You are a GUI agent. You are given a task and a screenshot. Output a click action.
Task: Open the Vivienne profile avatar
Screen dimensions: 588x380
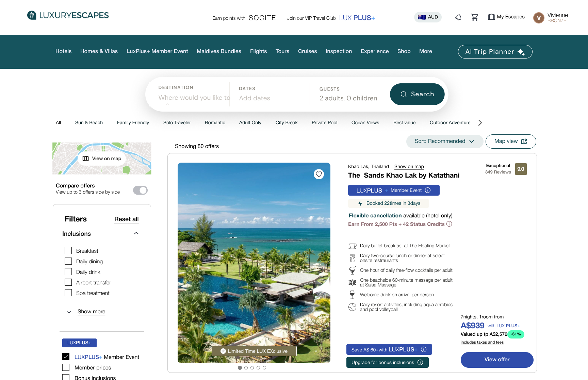[539, 18]
